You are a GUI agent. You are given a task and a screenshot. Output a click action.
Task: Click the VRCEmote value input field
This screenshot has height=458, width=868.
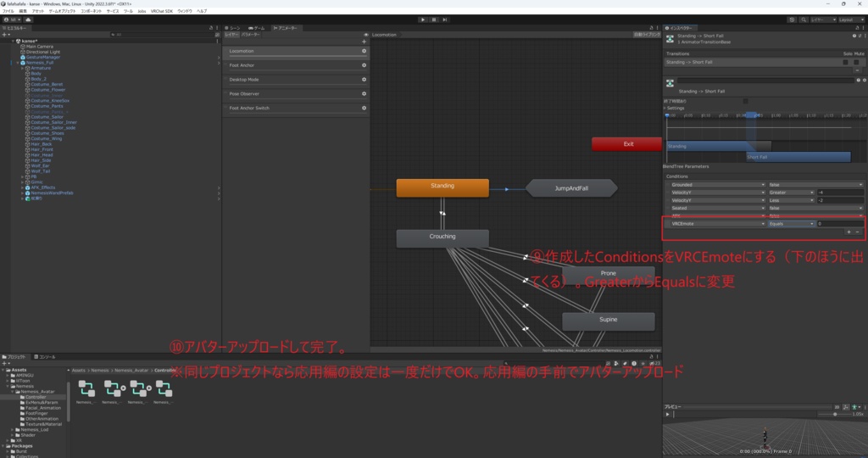click(840, 224)
